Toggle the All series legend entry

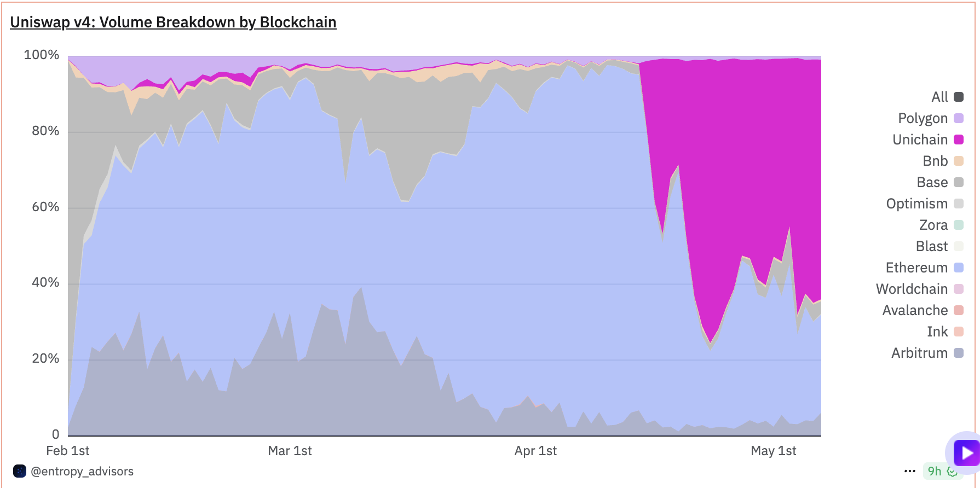(939, 97)
